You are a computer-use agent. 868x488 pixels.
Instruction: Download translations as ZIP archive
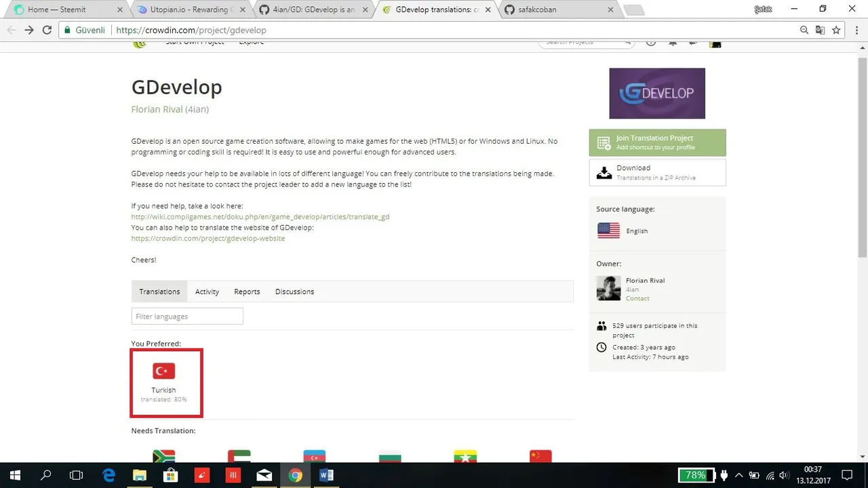[x=657, y=172]
